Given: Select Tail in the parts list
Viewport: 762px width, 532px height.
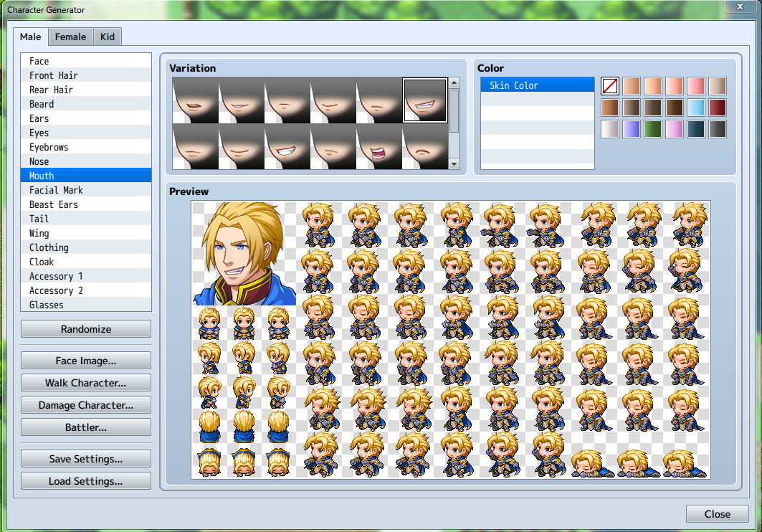Looking at the screenshot, I should [x=86, y=219].
